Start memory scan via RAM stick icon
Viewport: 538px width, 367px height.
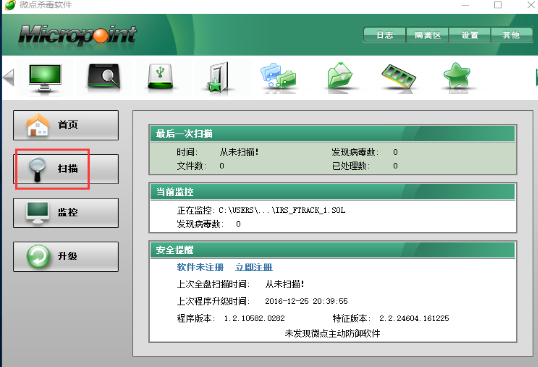[398, 78]
